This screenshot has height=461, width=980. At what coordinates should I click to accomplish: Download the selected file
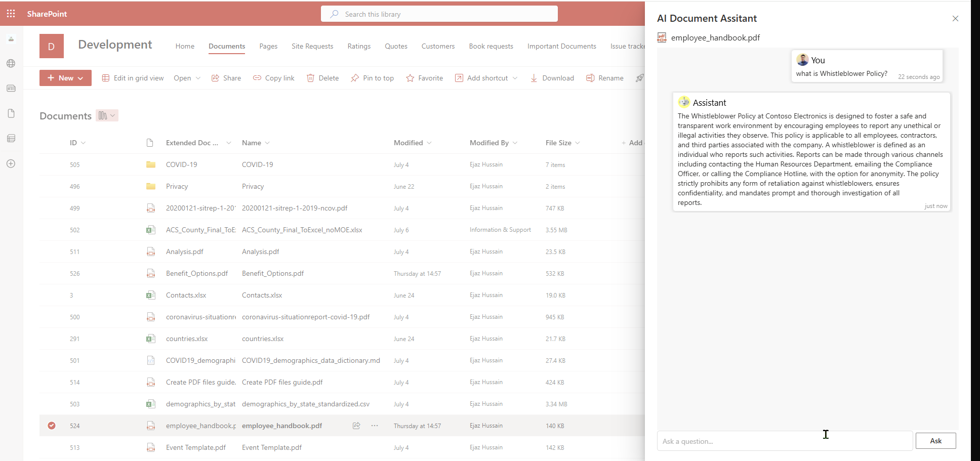(552, 78)
